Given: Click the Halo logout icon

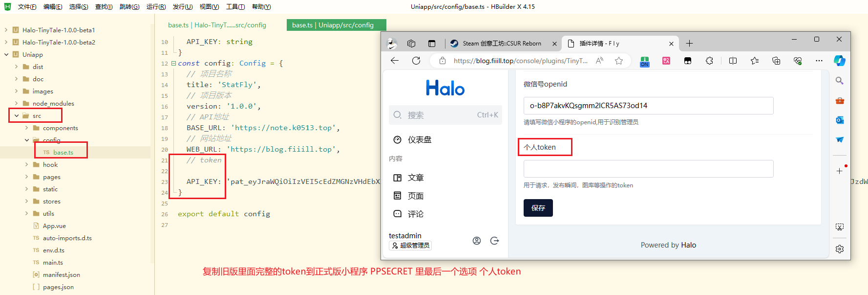Looking at the screenshot, I should 494,241.
